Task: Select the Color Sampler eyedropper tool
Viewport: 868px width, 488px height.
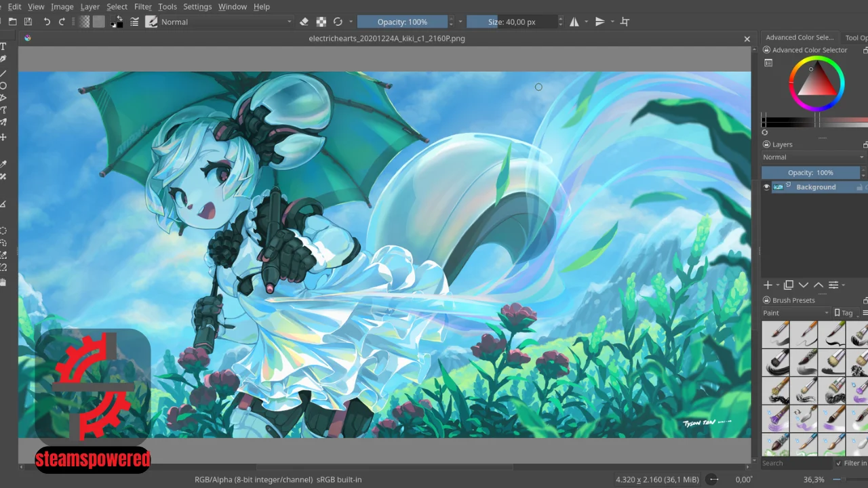Action: [x=3, y=164]
